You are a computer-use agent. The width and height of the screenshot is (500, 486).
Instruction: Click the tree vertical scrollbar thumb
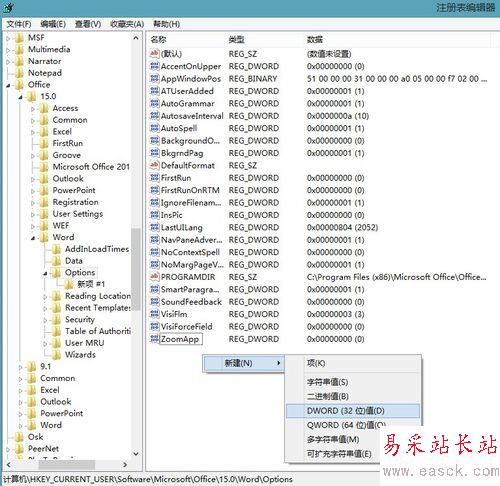pyautogui.click(x=135, y=269)
